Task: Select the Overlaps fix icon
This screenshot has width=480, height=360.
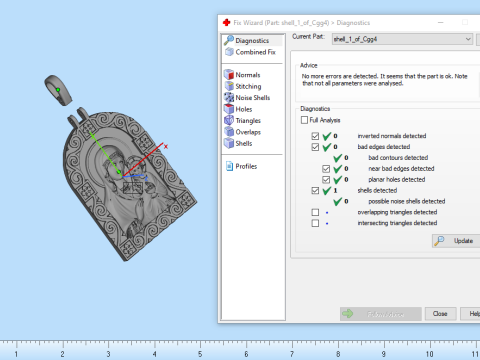Action: tap(229, 132)
